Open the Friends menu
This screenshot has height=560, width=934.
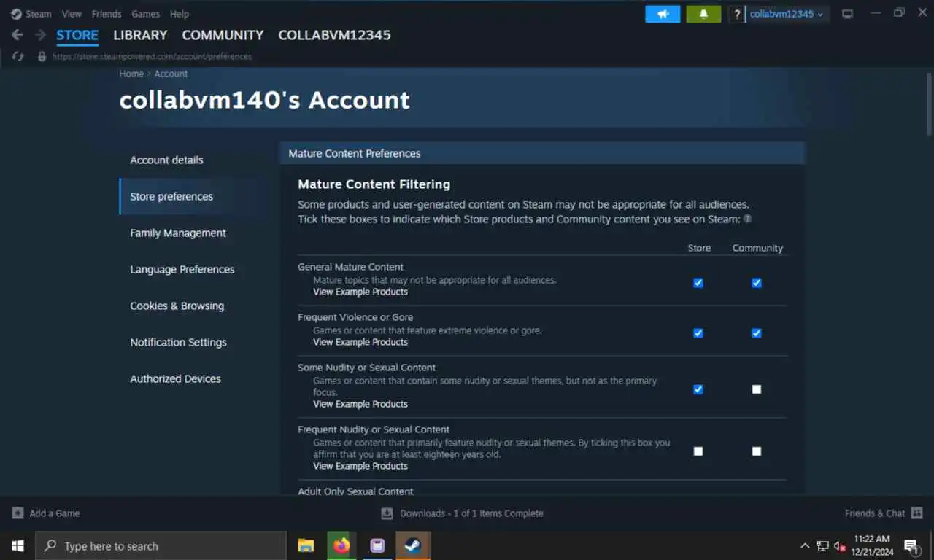(x=107, y=14)
